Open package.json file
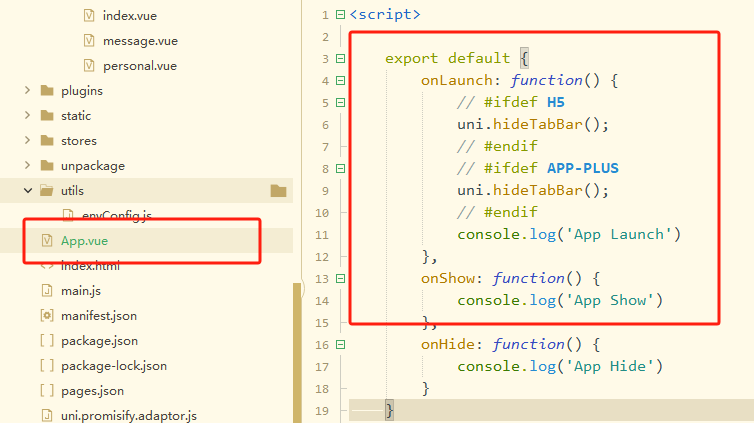Screen dimensions: 754x423 click(x=99, y=341)
